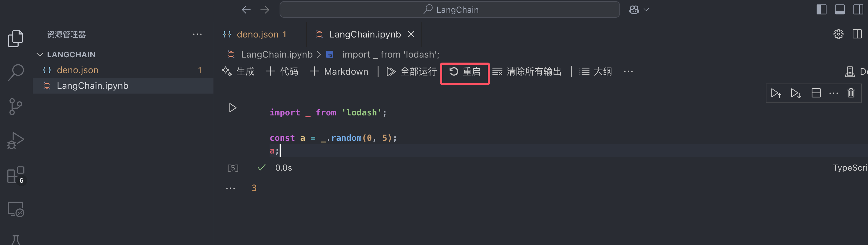Run the notebook cell with play icon
The width and height of the screenshot is (868, 245).
tap(233, 108)
